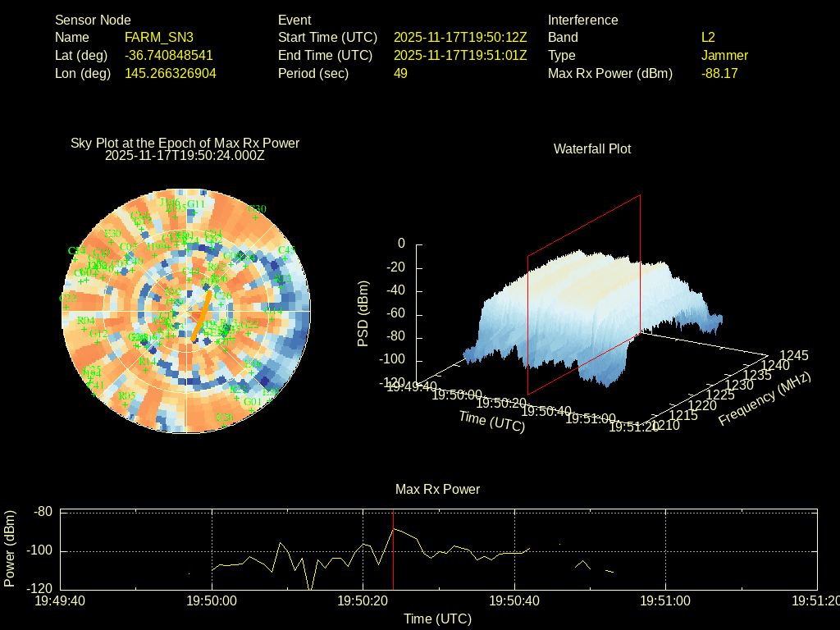
Task: Click the orange interference direction line
Action: (202, 314)
